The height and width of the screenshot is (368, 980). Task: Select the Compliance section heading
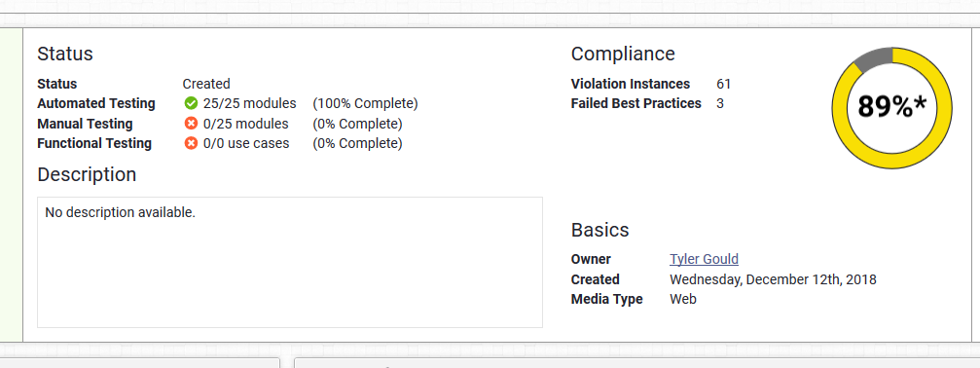click(623, 54)
